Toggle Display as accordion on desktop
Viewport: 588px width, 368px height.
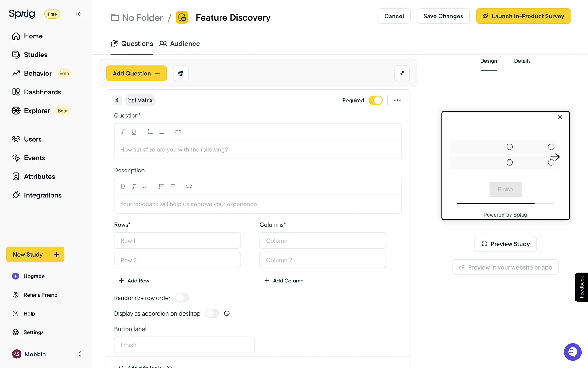tap(212, 313)
